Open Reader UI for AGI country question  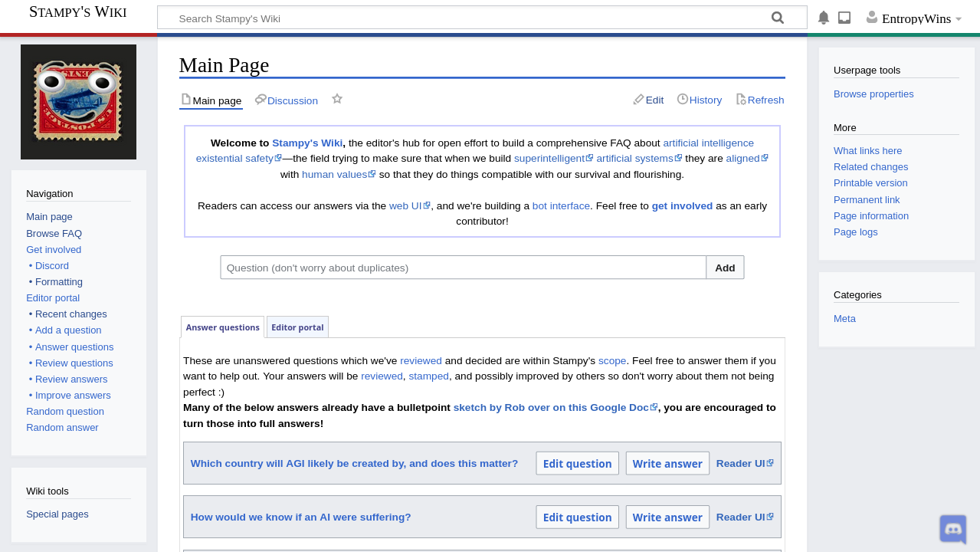(745, 463)
